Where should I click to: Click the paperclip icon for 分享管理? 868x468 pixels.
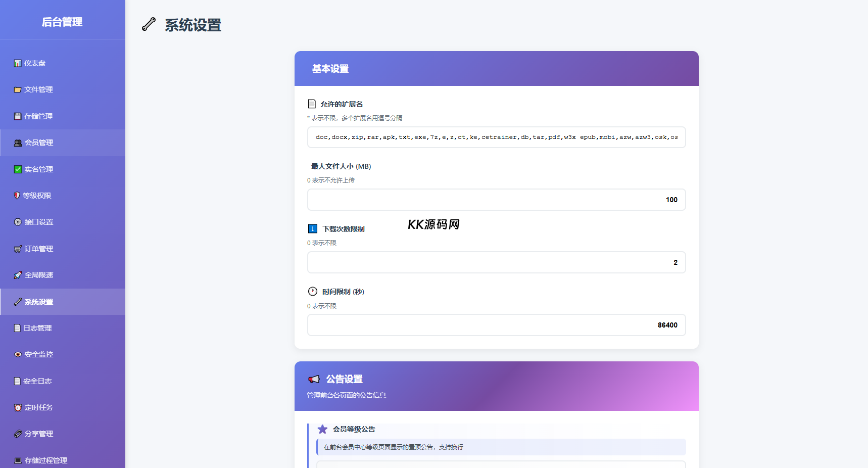point(18,434)
